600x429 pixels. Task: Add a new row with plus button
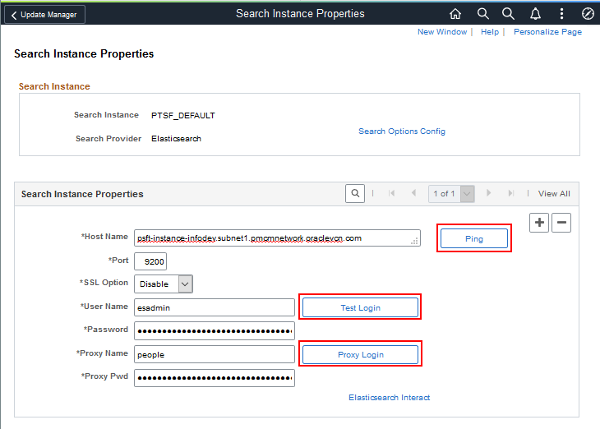pyautogui.click(x=539, y=223)
